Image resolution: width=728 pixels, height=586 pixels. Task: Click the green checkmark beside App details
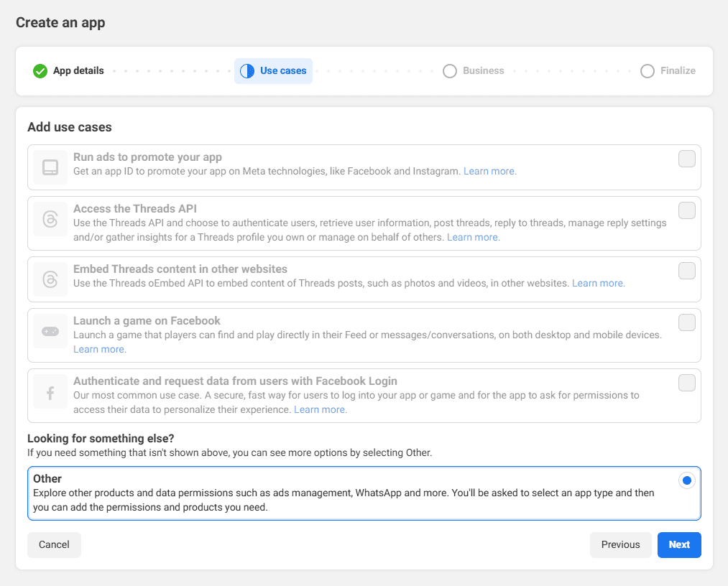point(40,71)
